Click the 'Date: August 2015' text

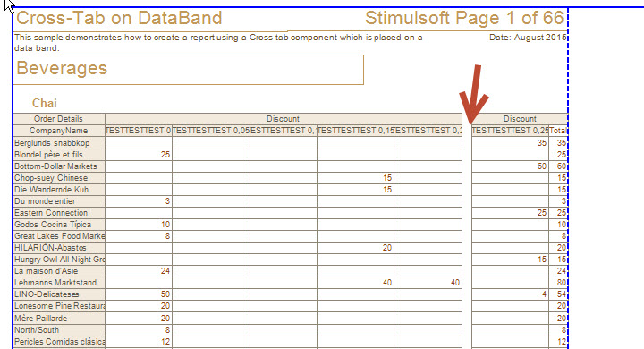tap(528, 38)
